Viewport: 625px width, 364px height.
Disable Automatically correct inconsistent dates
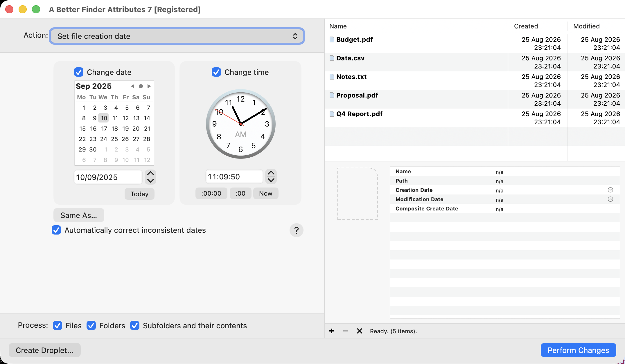pos(56,230)
